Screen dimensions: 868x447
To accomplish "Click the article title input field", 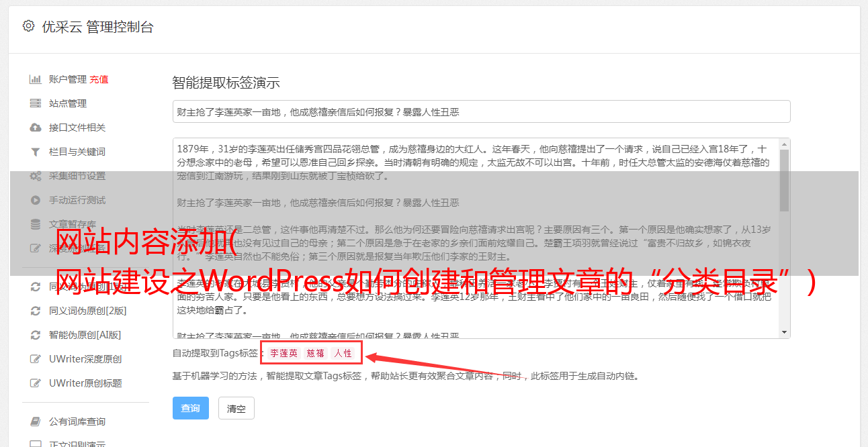I will [x=481, y=111].
